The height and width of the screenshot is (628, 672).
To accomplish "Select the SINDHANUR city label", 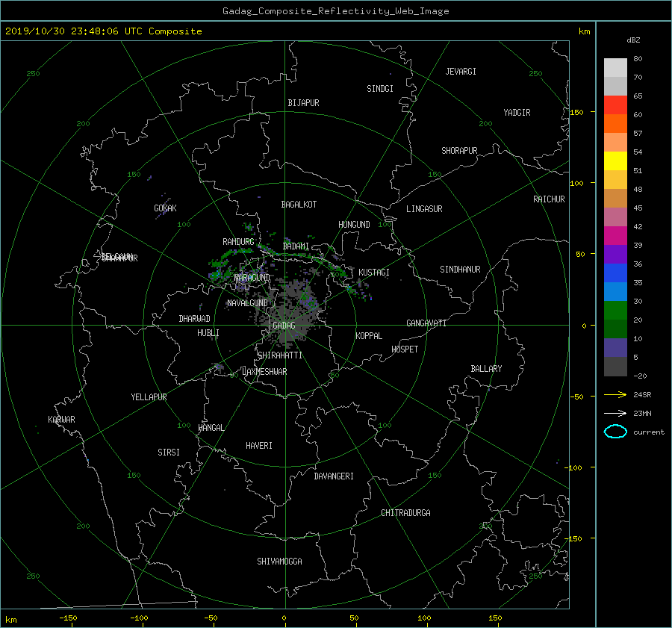I will click(x=460, y=270).
